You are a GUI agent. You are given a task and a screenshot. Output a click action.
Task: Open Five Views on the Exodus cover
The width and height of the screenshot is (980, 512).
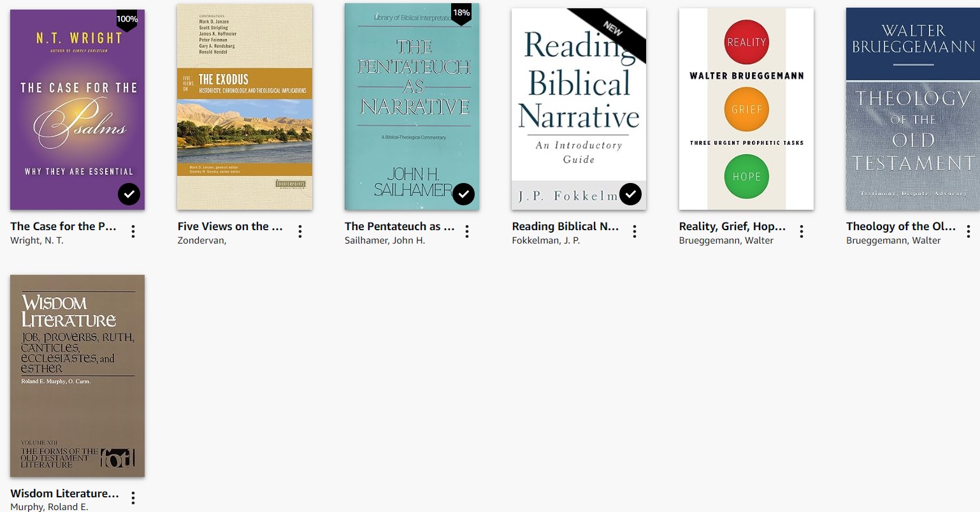point(245,107)
